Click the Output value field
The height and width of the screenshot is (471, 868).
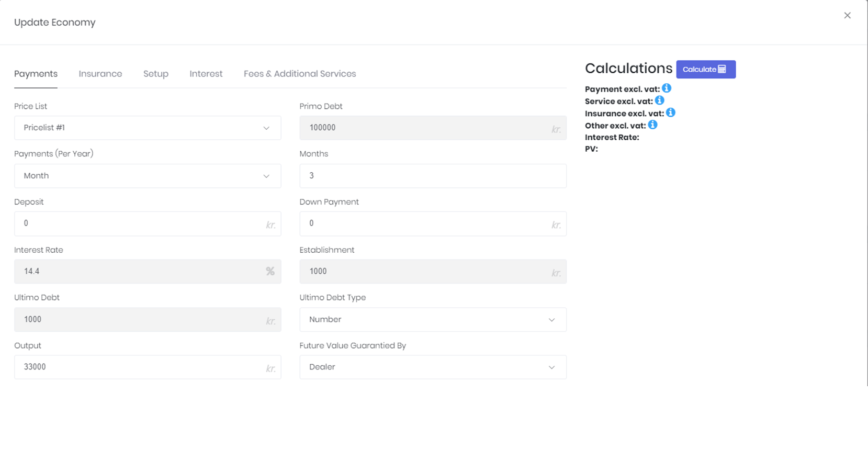tap(148, 367)
